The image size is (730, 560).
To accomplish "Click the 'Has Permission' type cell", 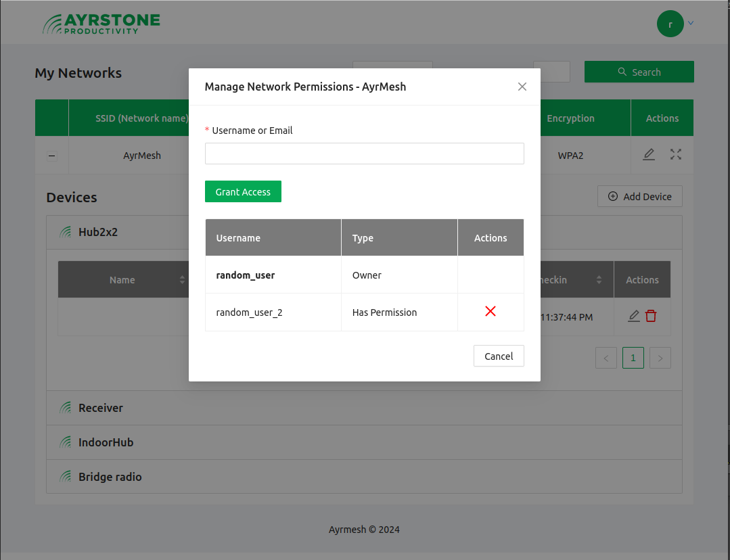I will pos(399,312).
